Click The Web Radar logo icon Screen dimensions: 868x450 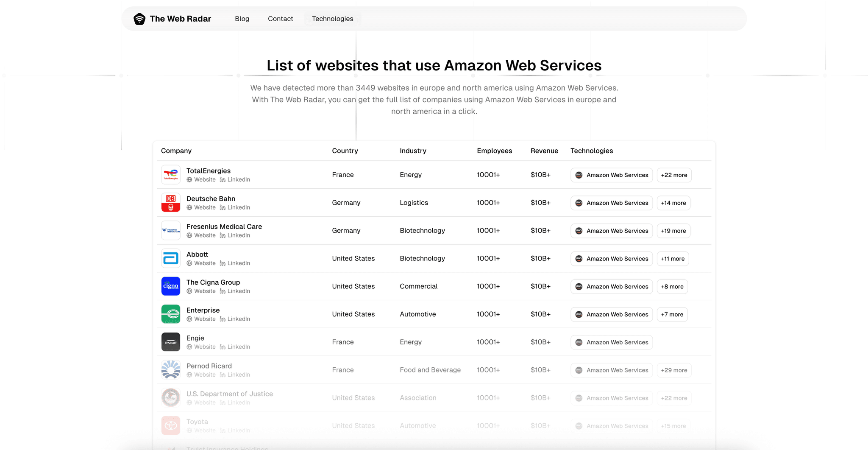tap(139, 19)
